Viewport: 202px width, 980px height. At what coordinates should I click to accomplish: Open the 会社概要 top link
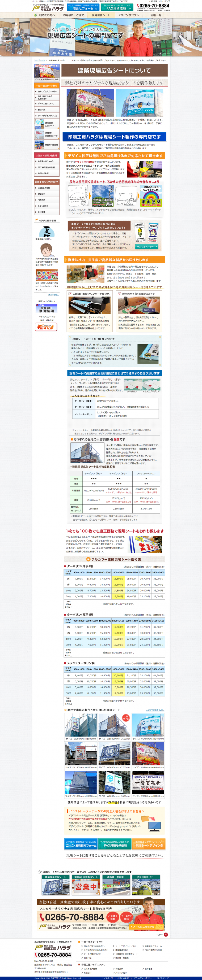154,1
